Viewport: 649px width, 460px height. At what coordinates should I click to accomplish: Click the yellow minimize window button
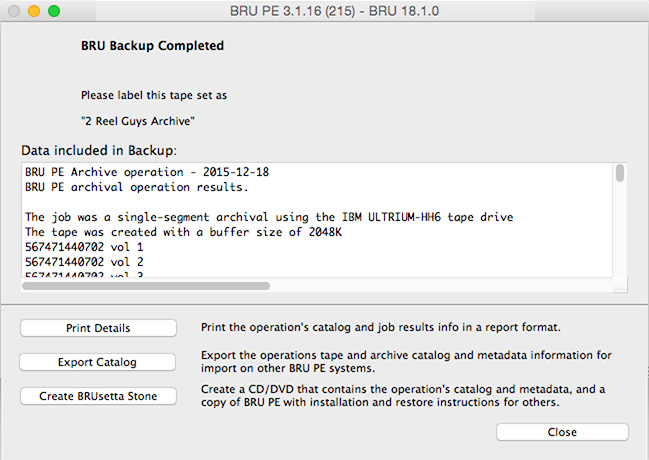tap(34, 11)
